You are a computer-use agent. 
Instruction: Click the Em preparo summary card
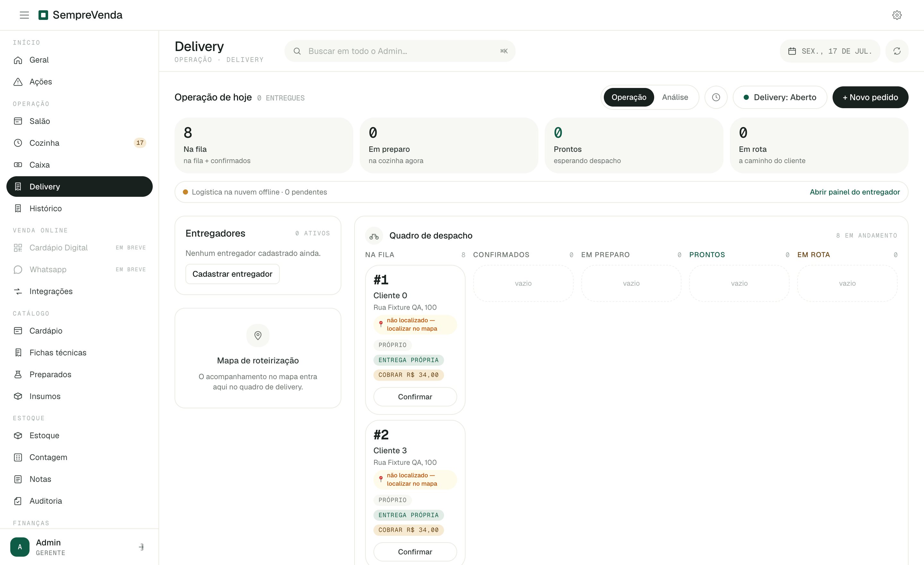coord(449,145)
